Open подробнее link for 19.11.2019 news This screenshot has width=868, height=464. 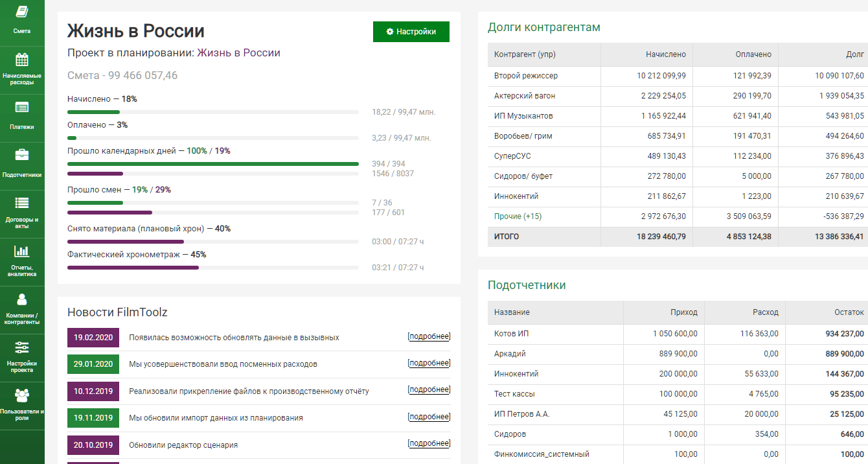[429, 417]
